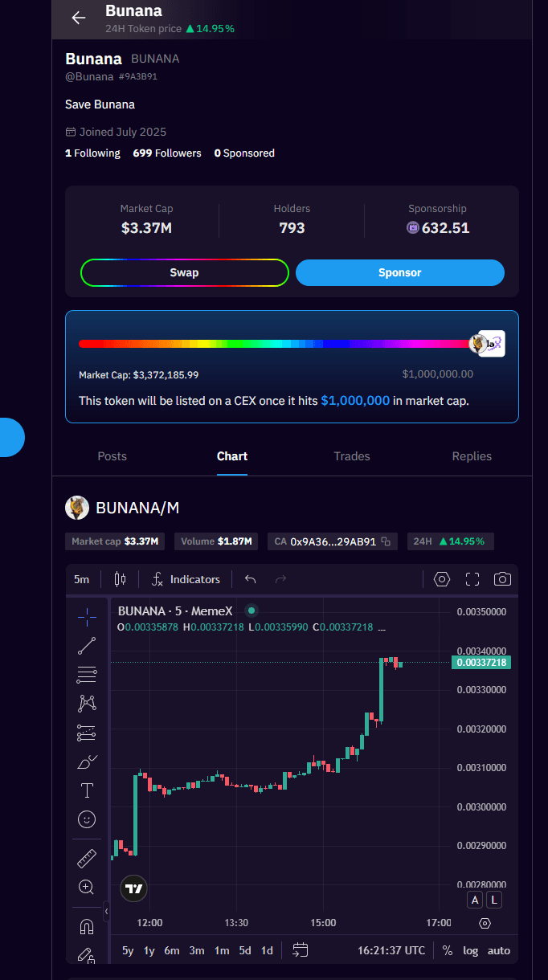Redo the chart action
Screen dimensions: 548x980
click(280, 579)
